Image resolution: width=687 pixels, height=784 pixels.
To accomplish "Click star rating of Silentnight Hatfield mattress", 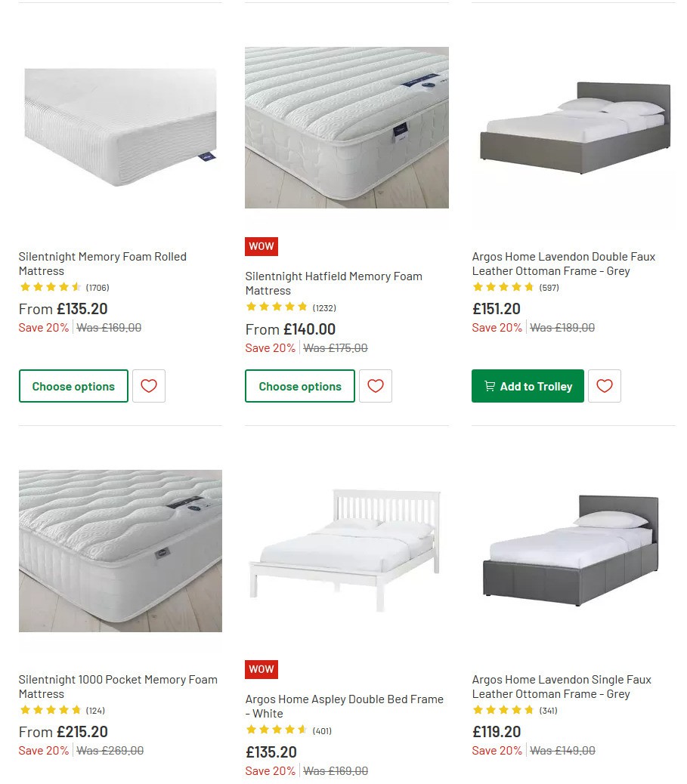I will pyautogui.click(x=277, y=307).
